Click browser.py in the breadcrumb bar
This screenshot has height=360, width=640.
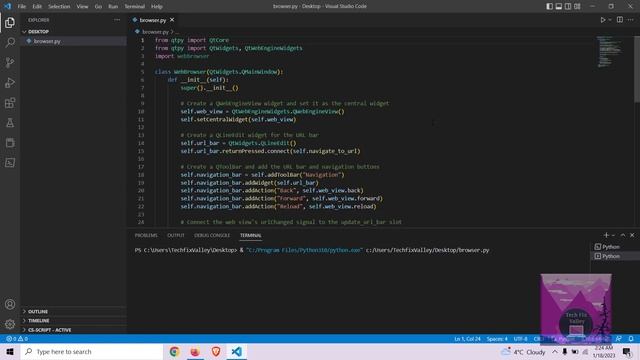click(x=155, y=31)
